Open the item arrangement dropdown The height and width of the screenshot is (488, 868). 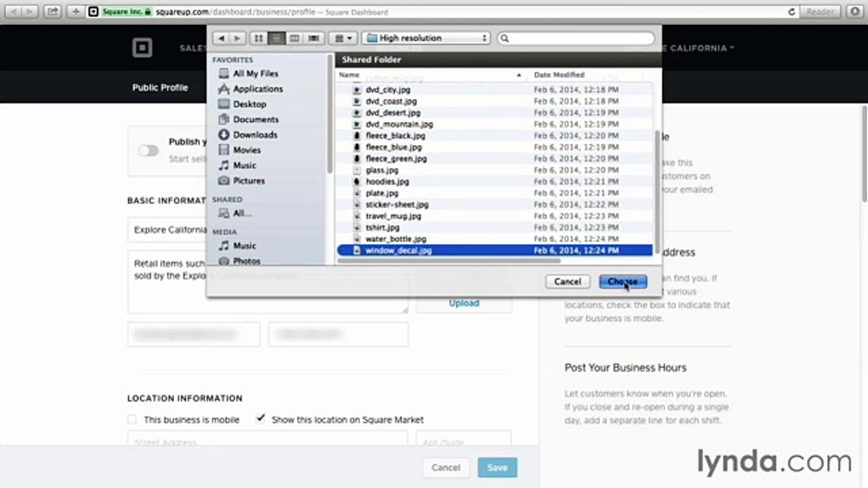[x=344, y=39]
